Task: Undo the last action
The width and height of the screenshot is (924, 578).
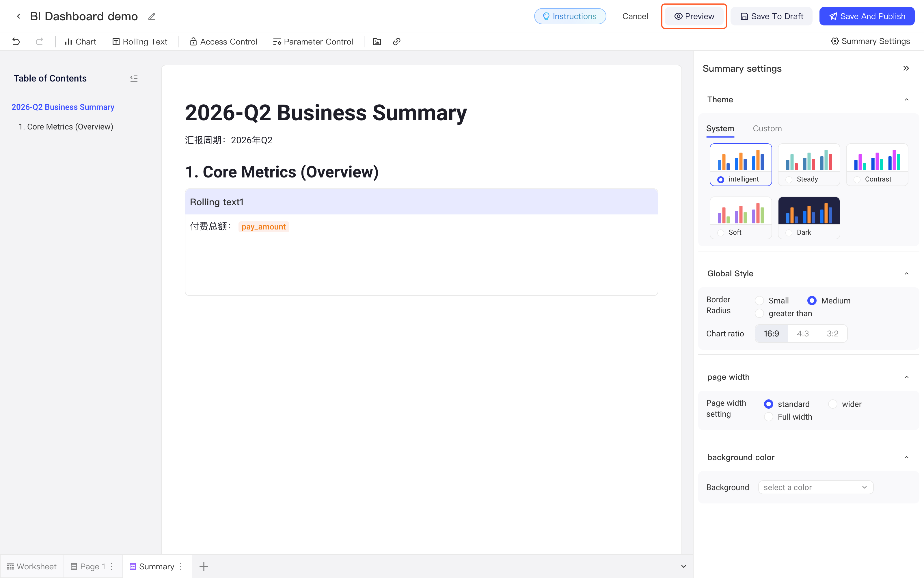Action: [x=16, y=41]
